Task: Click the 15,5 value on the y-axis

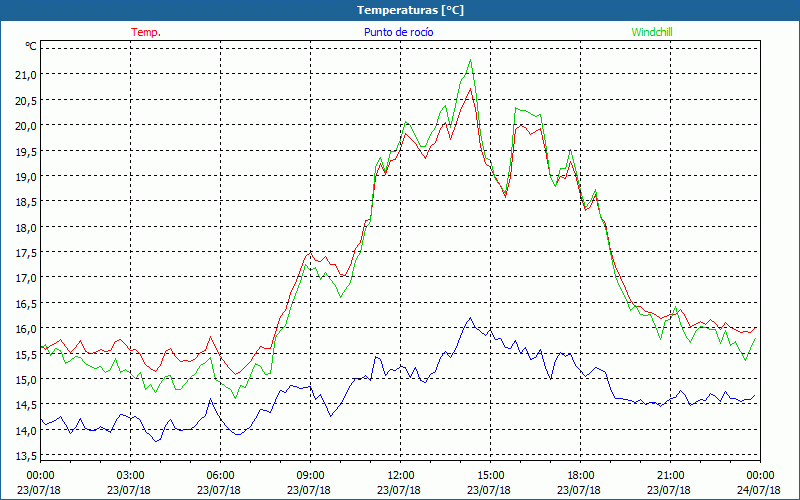Action: point(26,355)
